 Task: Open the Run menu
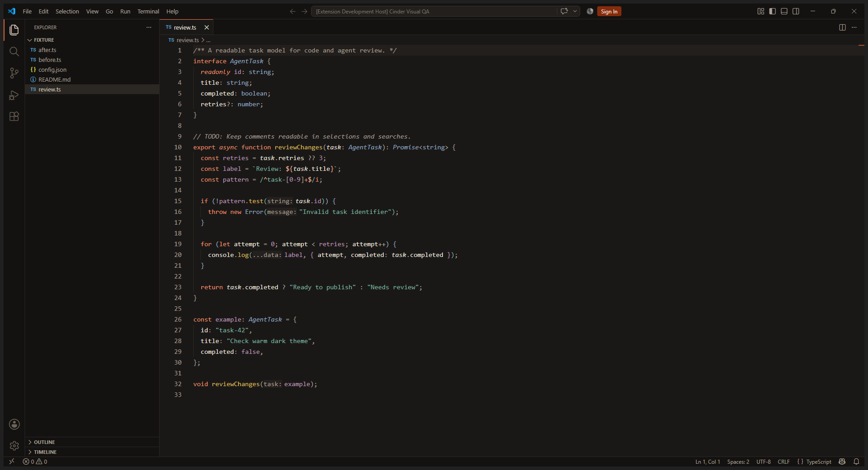coord(126,11)
